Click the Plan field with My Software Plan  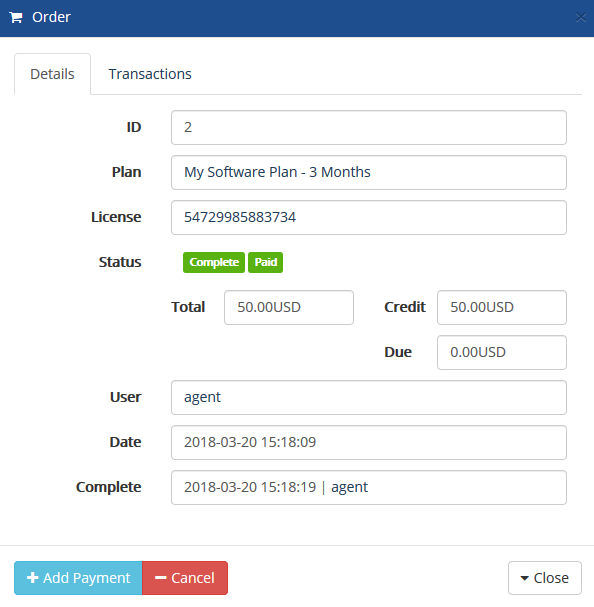pyautogui.click(x=369, y=172)
